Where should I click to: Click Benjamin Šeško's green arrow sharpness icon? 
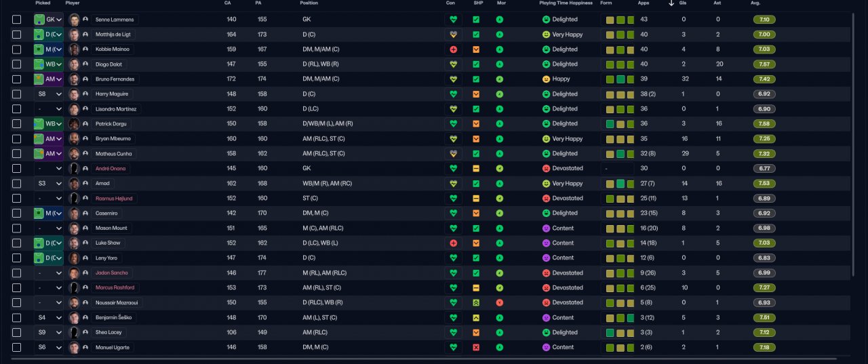click(x=476, y=318)
